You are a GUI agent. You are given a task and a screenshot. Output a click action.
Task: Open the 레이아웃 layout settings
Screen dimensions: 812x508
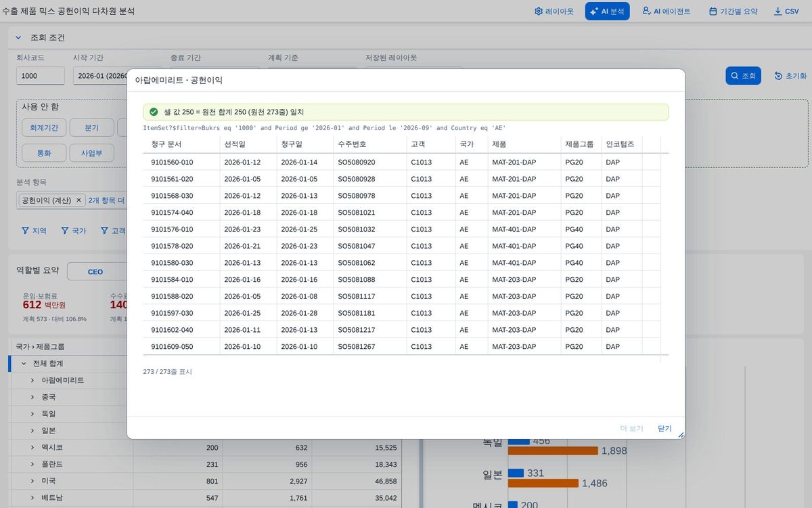click(x=554, y=12)
